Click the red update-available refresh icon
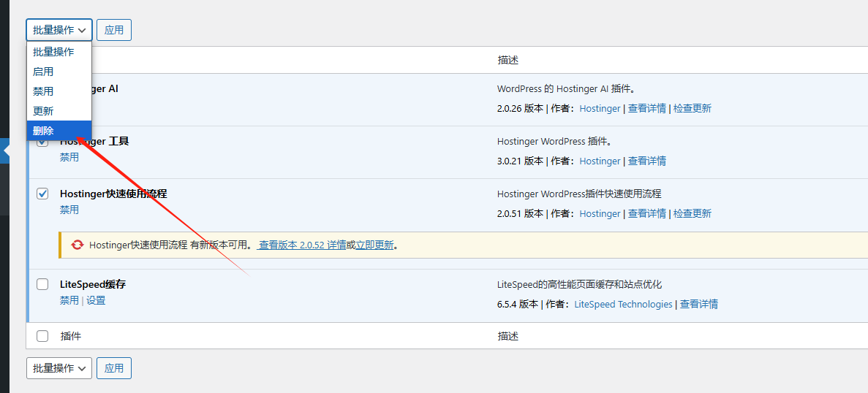Viewport: 868px width, 393px height. coord(78,245)
